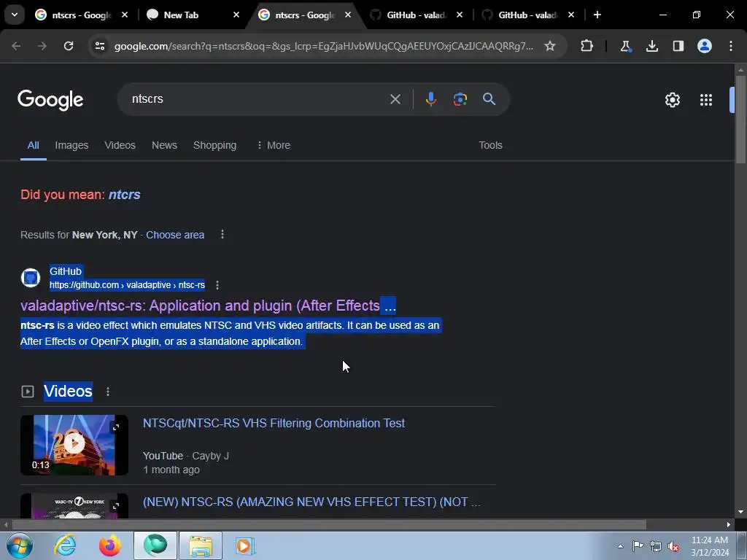Open the github.com valadaptive ntsc-rs URL
The width and height of the screenshot is (747, 560).
(127, 285)
